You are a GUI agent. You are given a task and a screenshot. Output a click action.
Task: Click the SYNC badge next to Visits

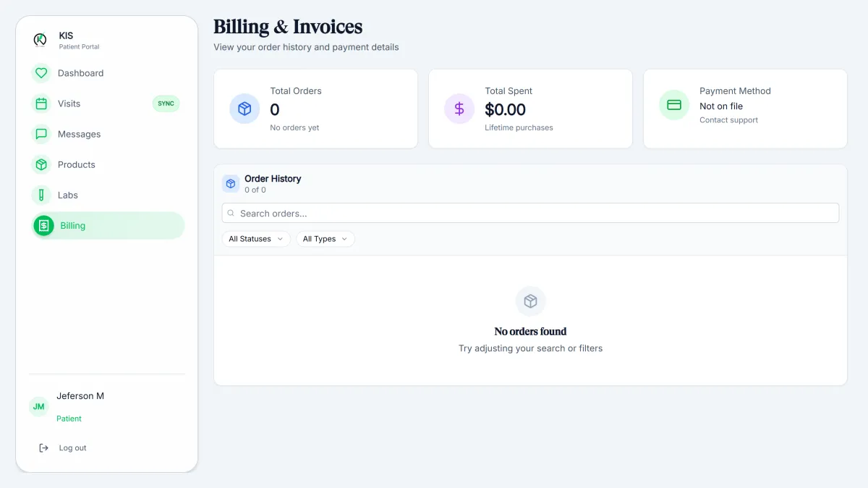click(166, 104)
